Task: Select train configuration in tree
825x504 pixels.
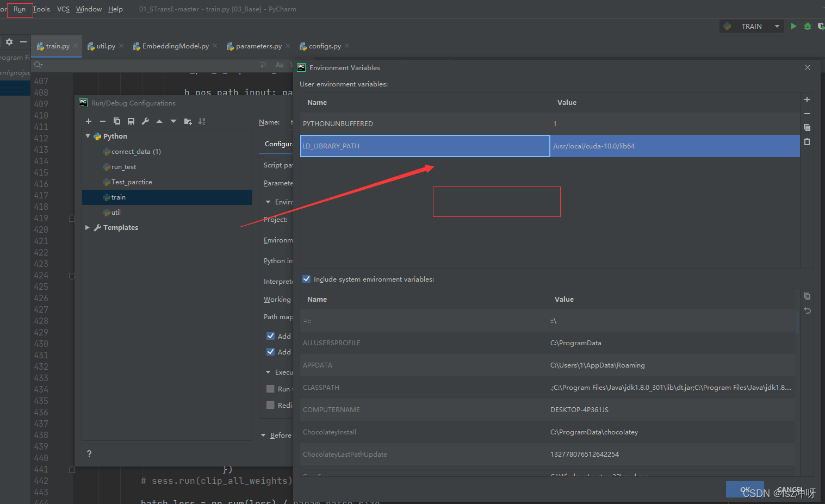Action: click(x=167, y=197)
